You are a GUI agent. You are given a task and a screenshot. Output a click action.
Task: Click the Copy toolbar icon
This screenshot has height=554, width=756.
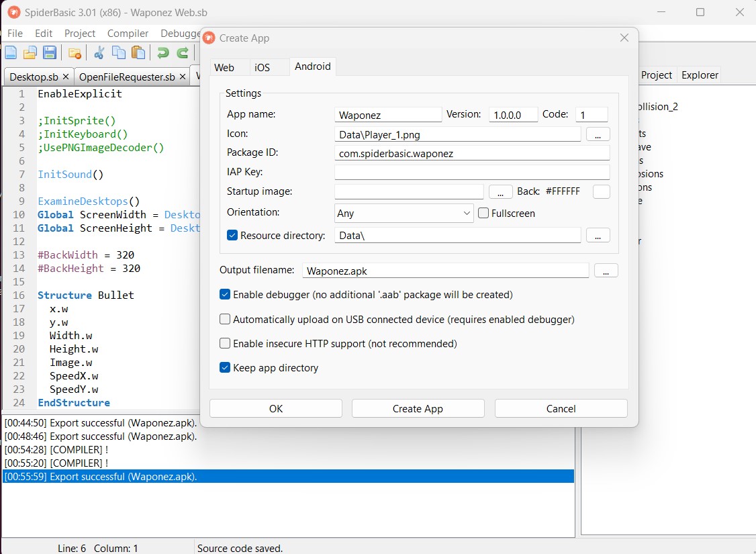119,52
